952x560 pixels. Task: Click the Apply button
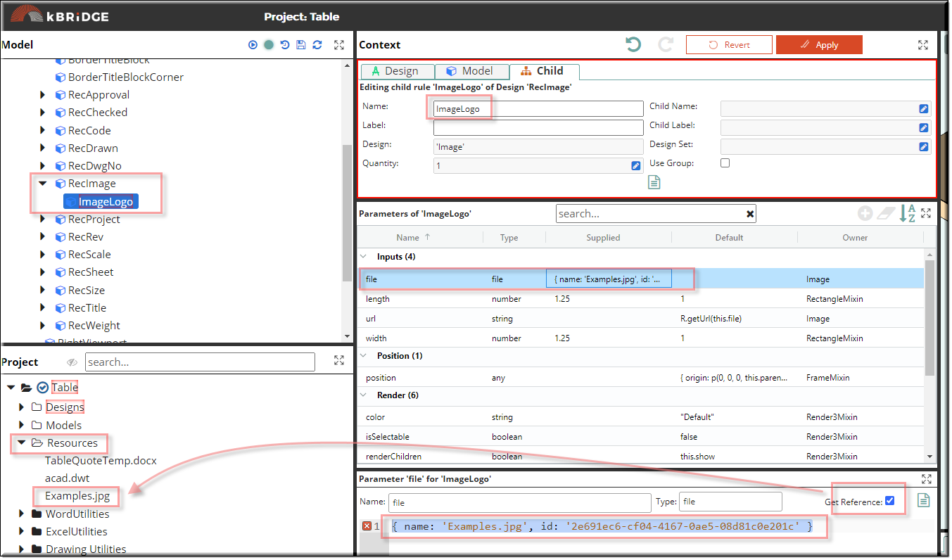click(x=819, y=45)
